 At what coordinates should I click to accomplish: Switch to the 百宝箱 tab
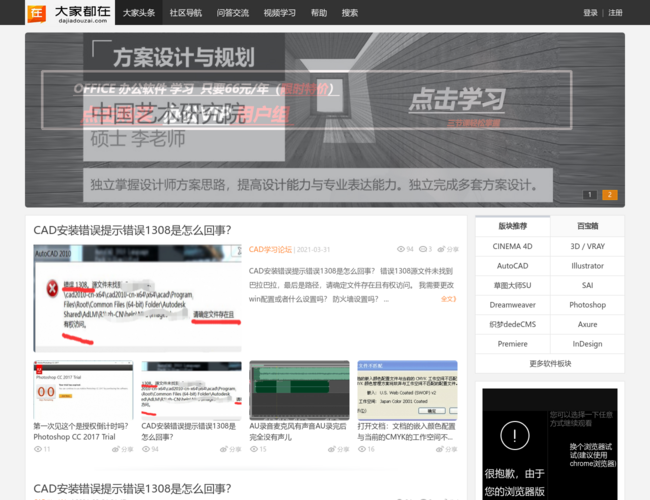pos(587,226)
